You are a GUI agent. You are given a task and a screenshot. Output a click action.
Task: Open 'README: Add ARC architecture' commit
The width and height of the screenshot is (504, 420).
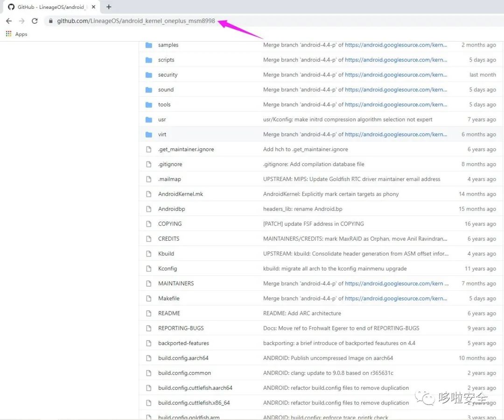tap(302, 313)
